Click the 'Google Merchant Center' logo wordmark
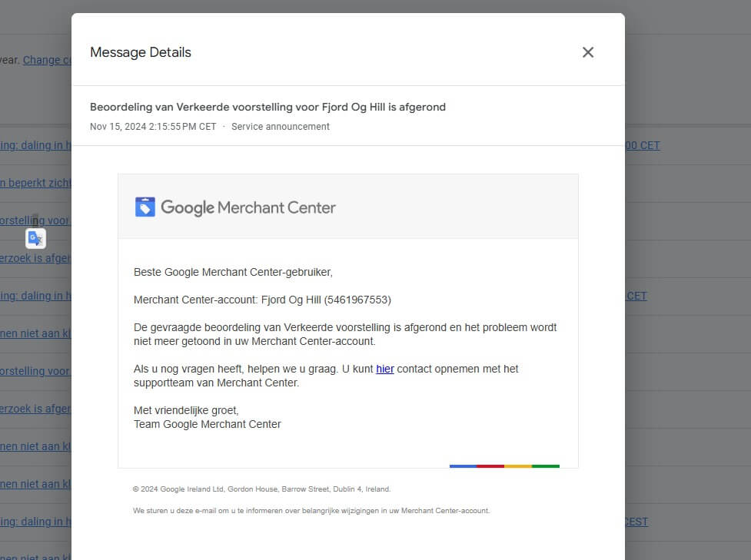The width and height of the screenshot is (751, 560). click(x=248, y=207)
